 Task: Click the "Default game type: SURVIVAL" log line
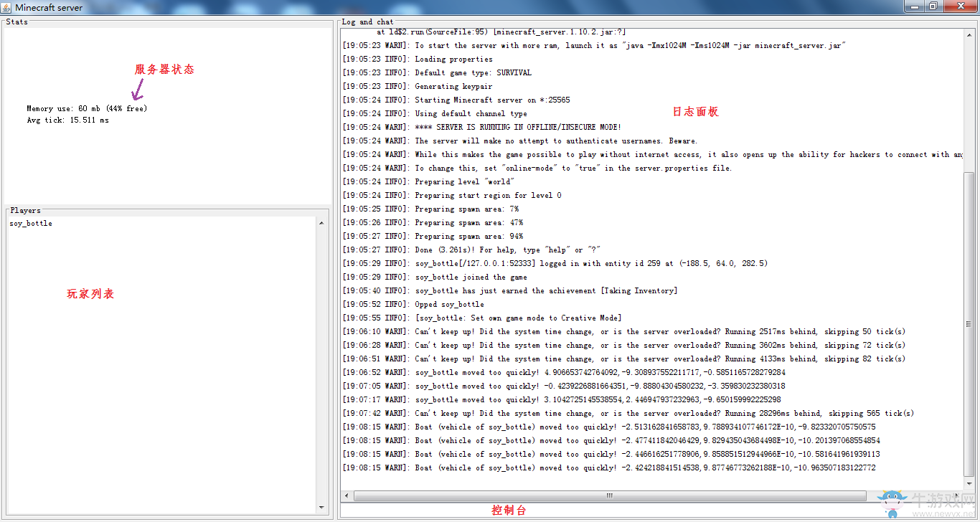point(437,73)
